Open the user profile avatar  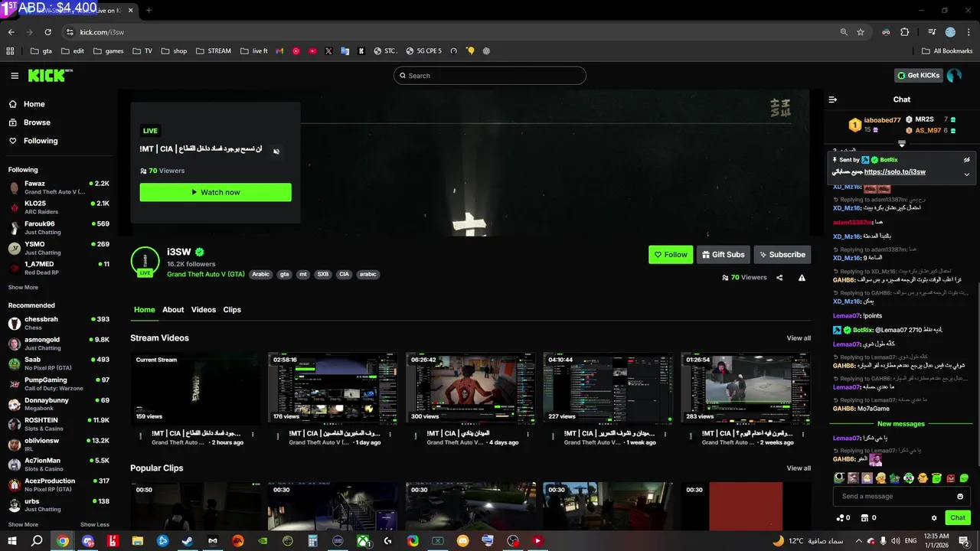point(954,76)
